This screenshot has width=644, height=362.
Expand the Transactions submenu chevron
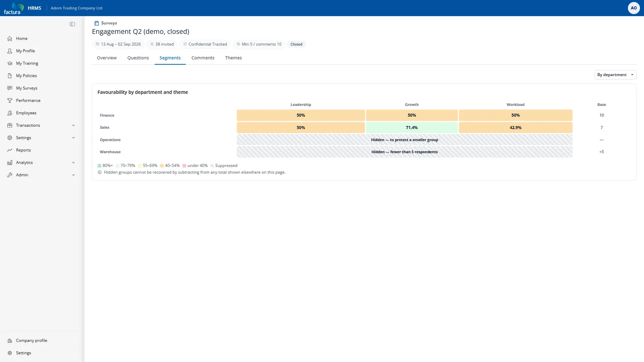(x=73, y=125)
